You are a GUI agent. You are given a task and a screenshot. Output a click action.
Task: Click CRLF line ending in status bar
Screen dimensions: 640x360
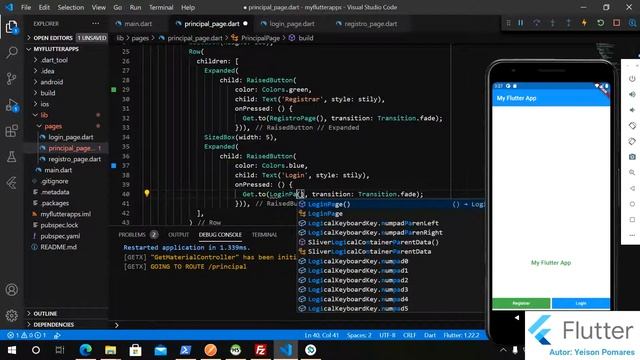pyautogui.click(x=409, y=335)
